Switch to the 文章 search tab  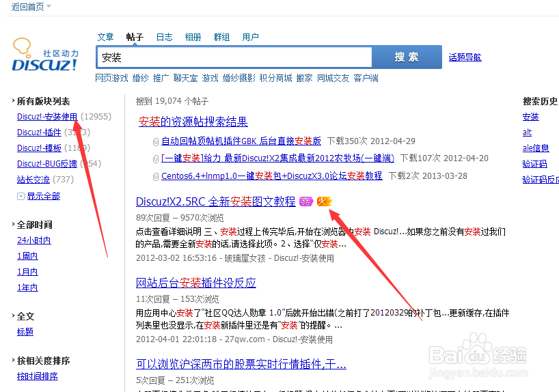(105, 37)
